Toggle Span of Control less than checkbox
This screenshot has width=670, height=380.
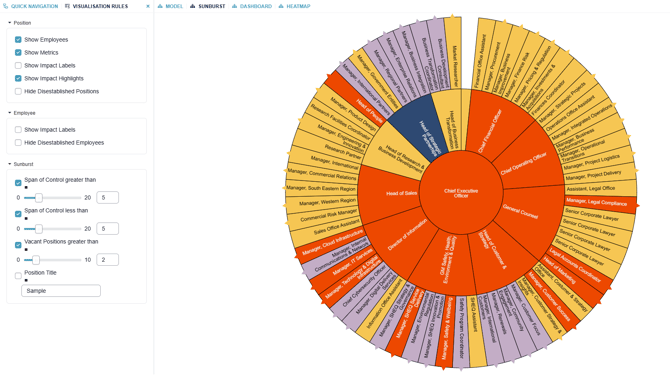click(18, 214)
